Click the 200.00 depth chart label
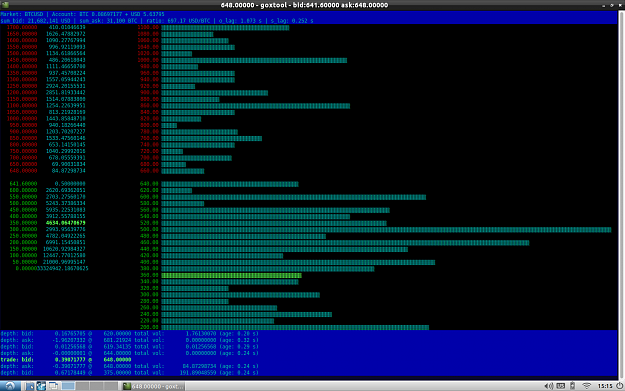This screenshot has width=625, height=391. pos(149,327)
